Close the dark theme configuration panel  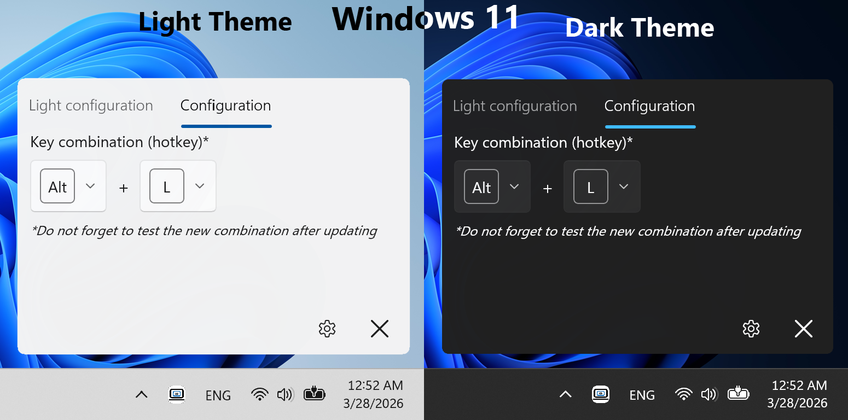pyautogui.click(x=804, y=329)
